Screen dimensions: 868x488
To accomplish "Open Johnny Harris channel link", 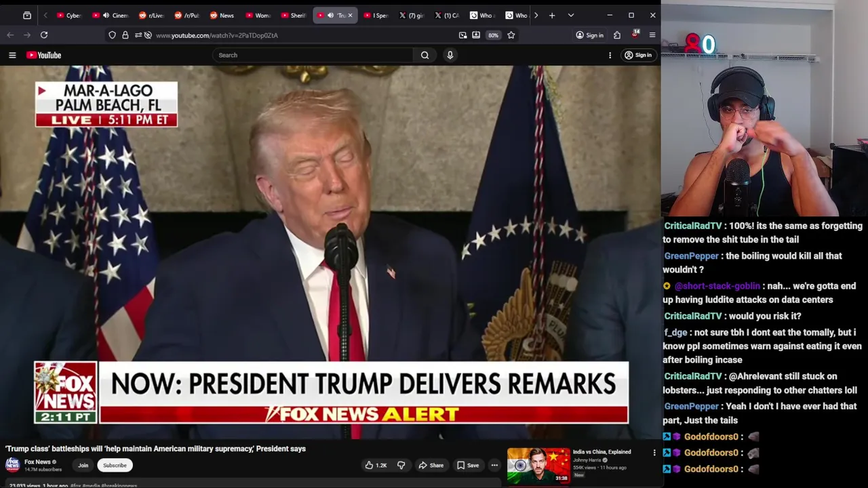I will [587, 460].
